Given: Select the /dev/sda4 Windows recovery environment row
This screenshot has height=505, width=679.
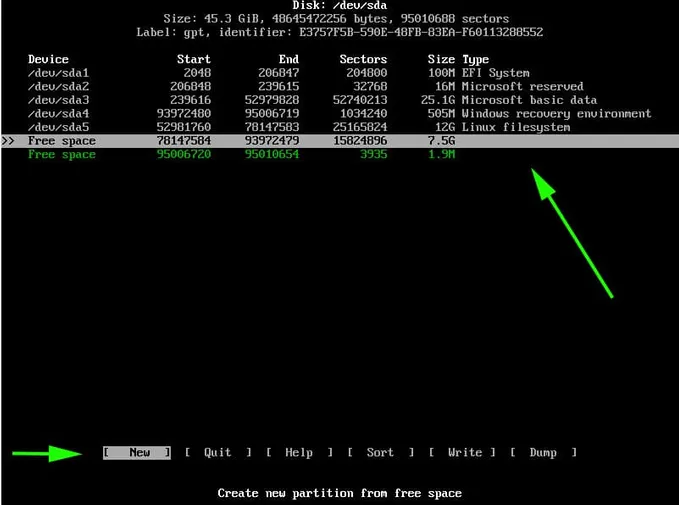Looking at the screenshot, I should pyautogui.click(x=60, y=114).
